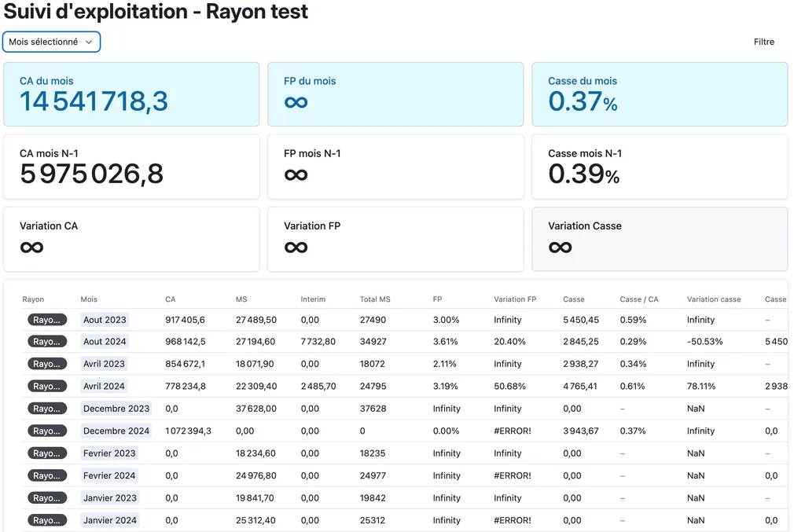Image resolution: width=805 pixels, height=532 pixels.
Task: Click the Total MS value 34927
Action: (373, 342)
